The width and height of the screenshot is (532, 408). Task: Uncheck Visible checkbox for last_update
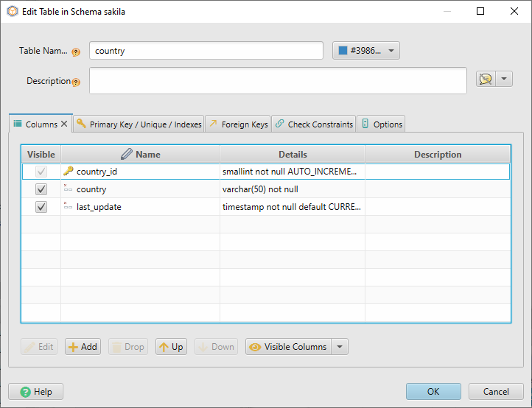pos(41,207)
